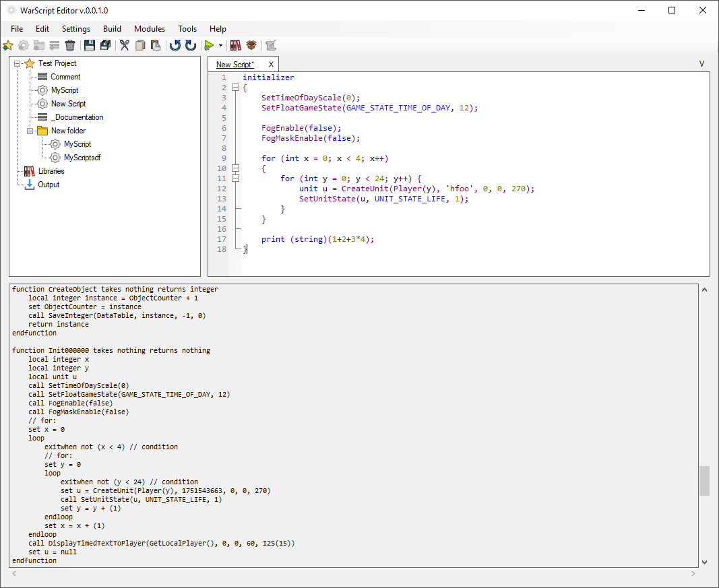Click the grayed blueprint toolbar icon

[x=271, y=45]
